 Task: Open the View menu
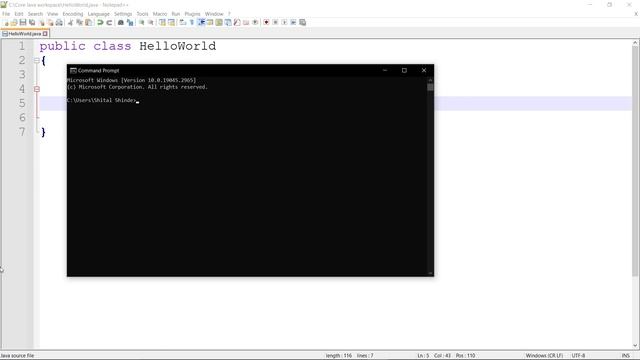click(53, 14)
